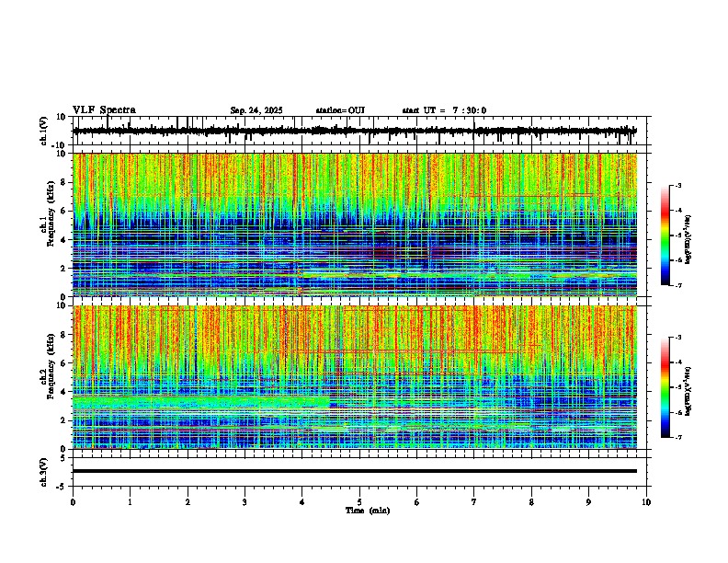The width and height of the screenshot is (728, 563).
Task: Click the "8" kHz tick on ch.1 axis
Action: 63,182
